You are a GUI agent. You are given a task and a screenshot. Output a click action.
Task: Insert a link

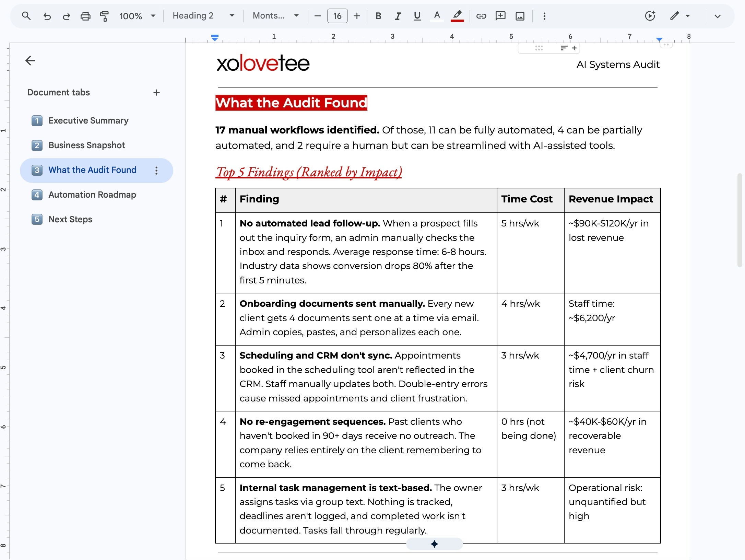481,16
